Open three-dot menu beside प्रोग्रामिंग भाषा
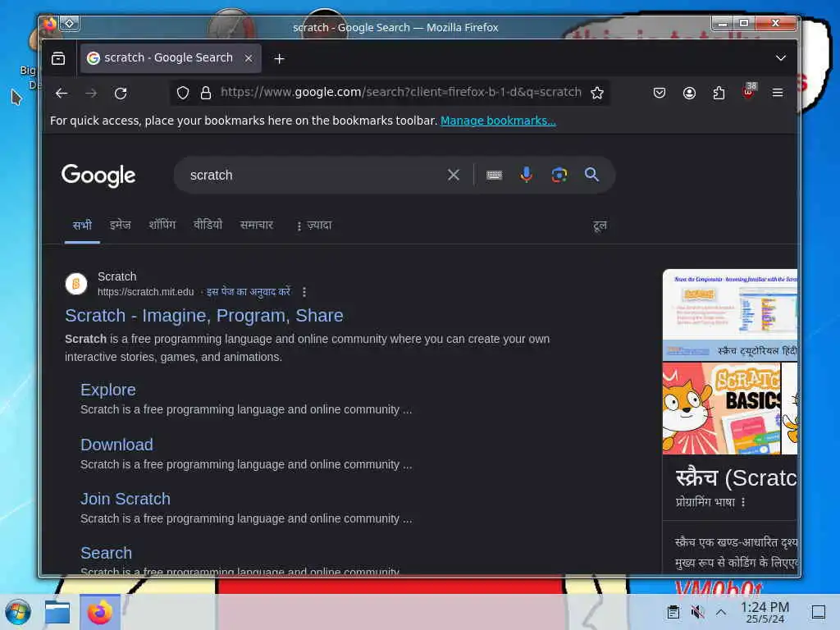This screenshot has width=840, height=630. 743,502
